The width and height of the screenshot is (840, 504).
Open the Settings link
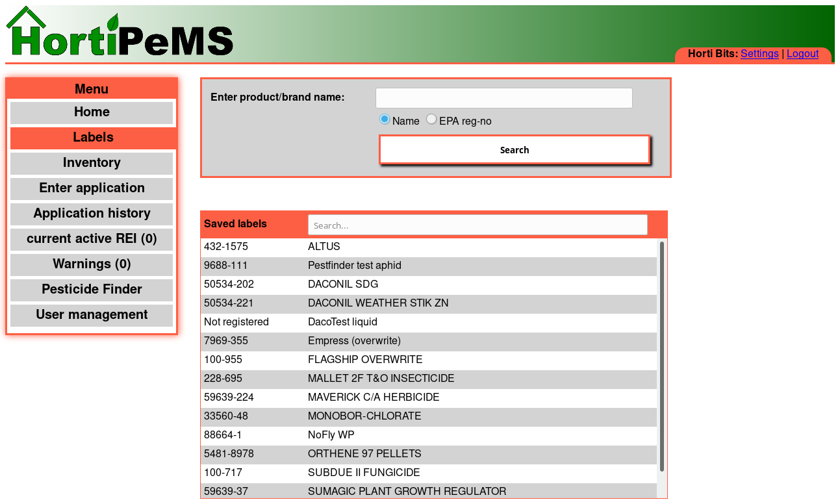click(x=759, y=53)
